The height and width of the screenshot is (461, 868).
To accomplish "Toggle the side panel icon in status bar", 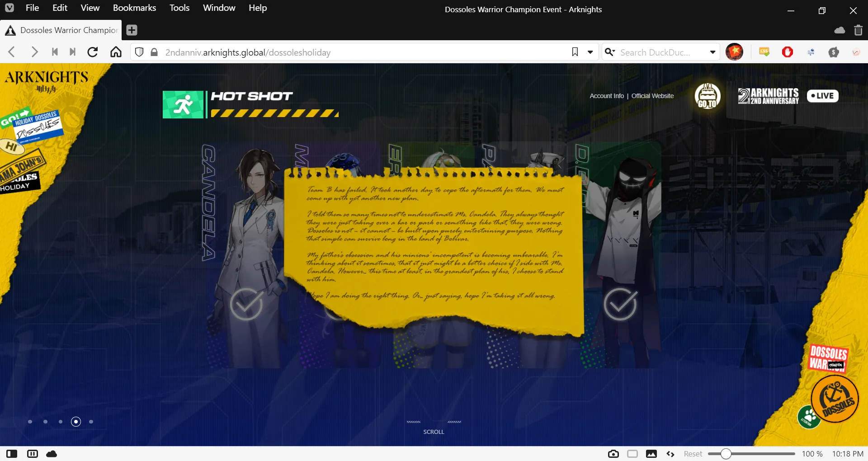I will (12, 454).
